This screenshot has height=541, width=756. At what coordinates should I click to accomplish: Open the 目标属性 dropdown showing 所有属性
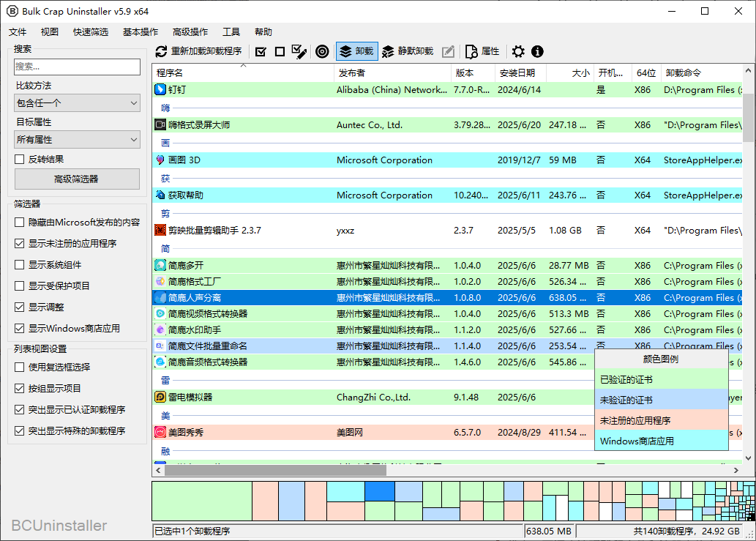tap(76, 140)
